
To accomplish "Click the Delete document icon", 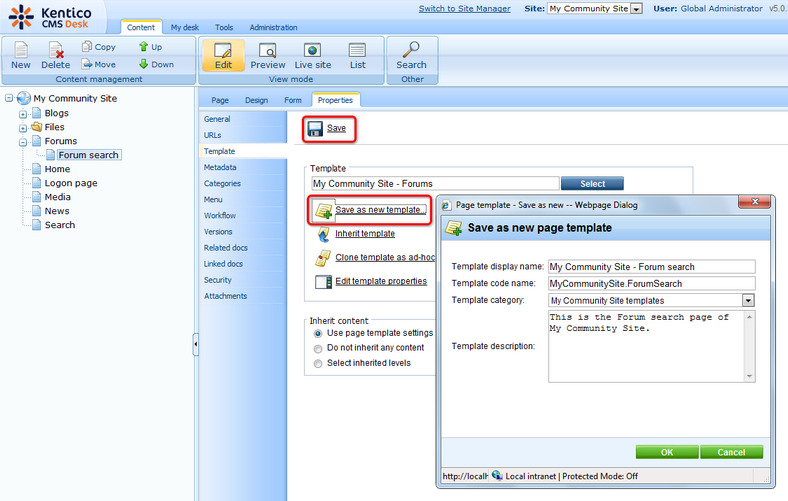I will (x=56, y=50).
